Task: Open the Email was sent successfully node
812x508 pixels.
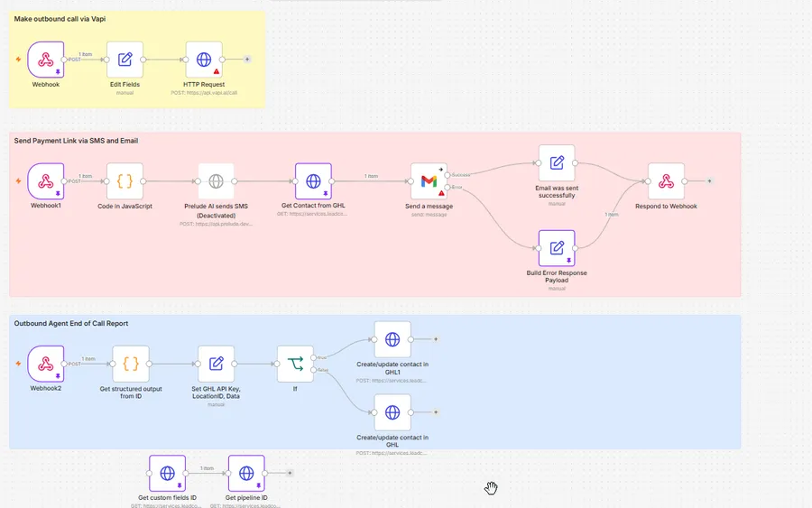Action: pos(557,163)
